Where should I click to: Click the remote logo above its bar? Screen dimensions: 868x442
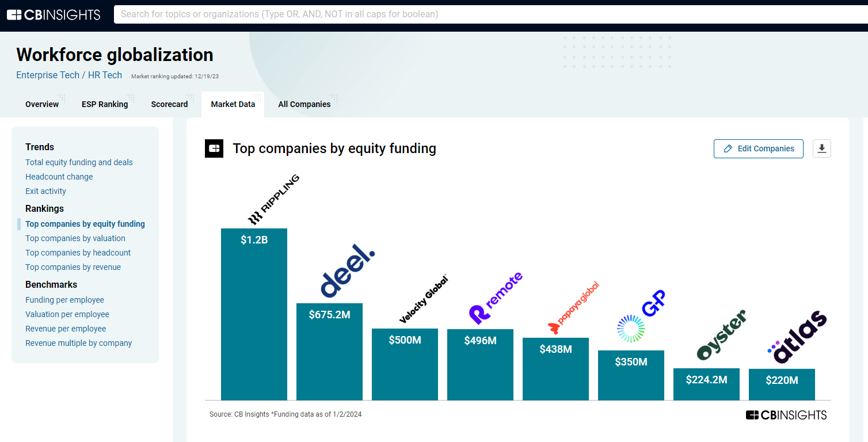[x=496, y=298]
